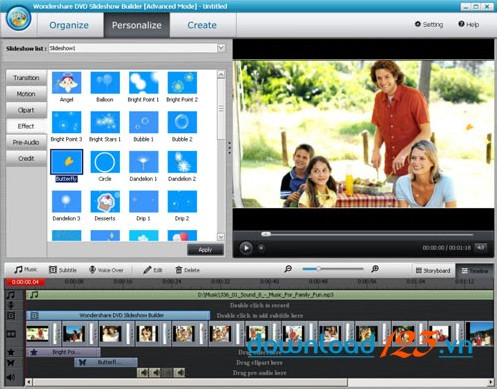Add a Subtitle from the toolbar

[x=63, y=270]
